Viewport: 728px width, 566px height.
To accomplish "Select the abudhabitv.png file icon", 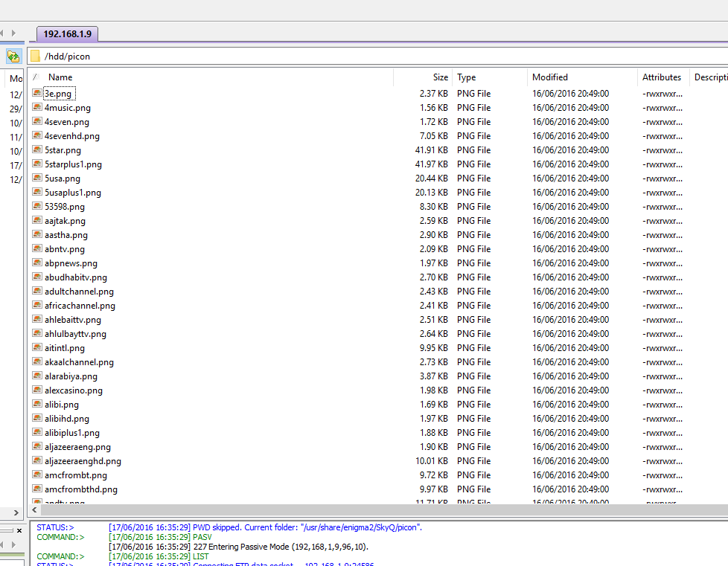I will coord(37,277).
